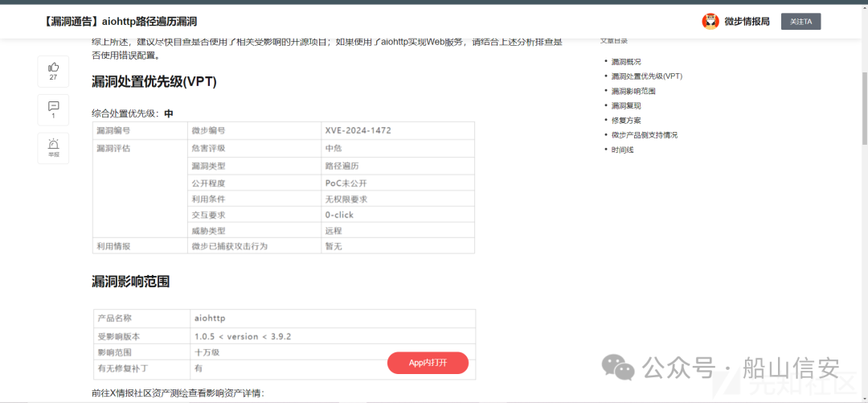This screenshot has width=868, height=403.
Task: Click the 利用条件 table cell
Action: pos(254,199)
